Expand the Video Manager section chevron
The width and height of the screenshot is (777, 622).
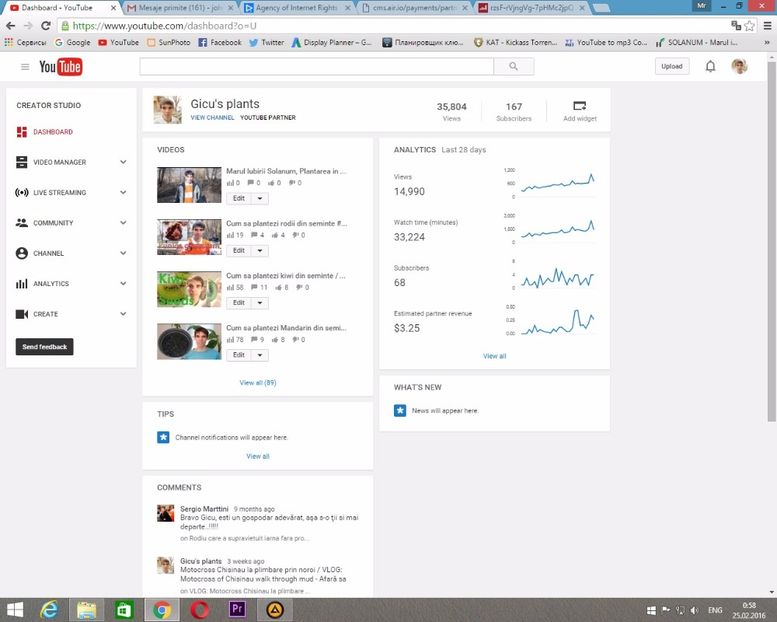coord(123,162)
